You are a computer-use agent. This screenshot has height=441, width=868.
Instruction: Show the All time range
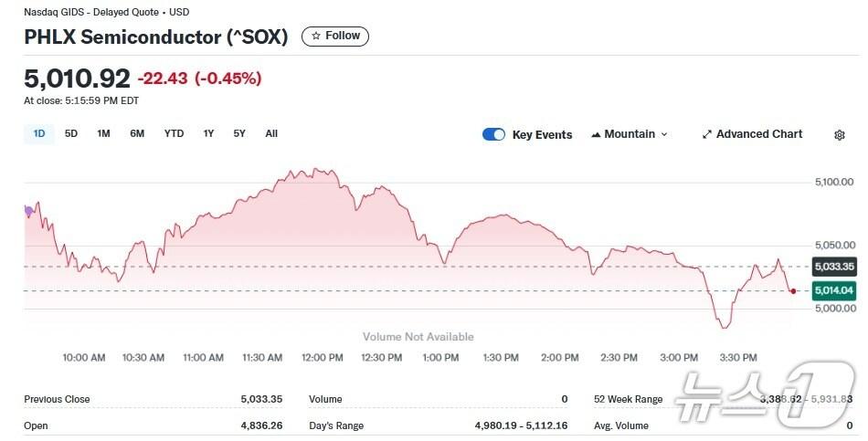click(x=271, y=134)
